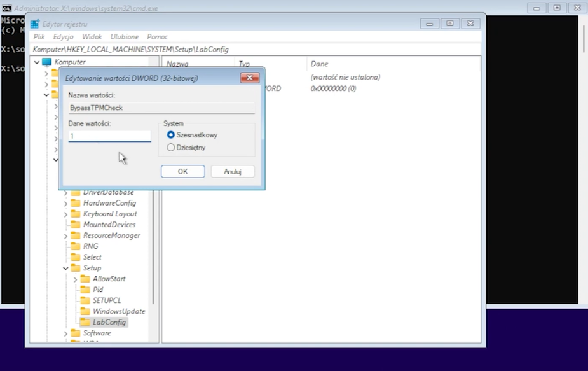Close the cmd.exe window

coord(577,8)
